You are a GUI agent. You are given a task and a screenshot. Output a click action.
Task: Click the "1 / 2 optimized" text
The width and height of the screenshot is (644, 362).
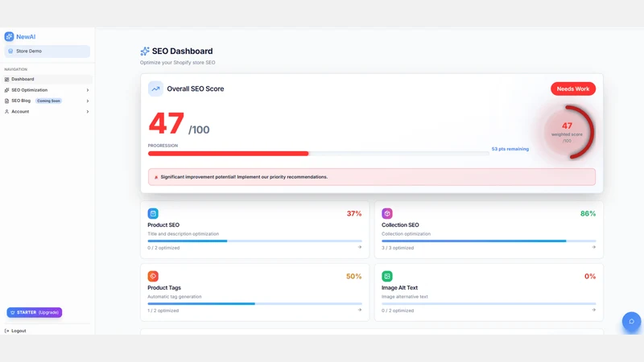[x=163, y=311]
